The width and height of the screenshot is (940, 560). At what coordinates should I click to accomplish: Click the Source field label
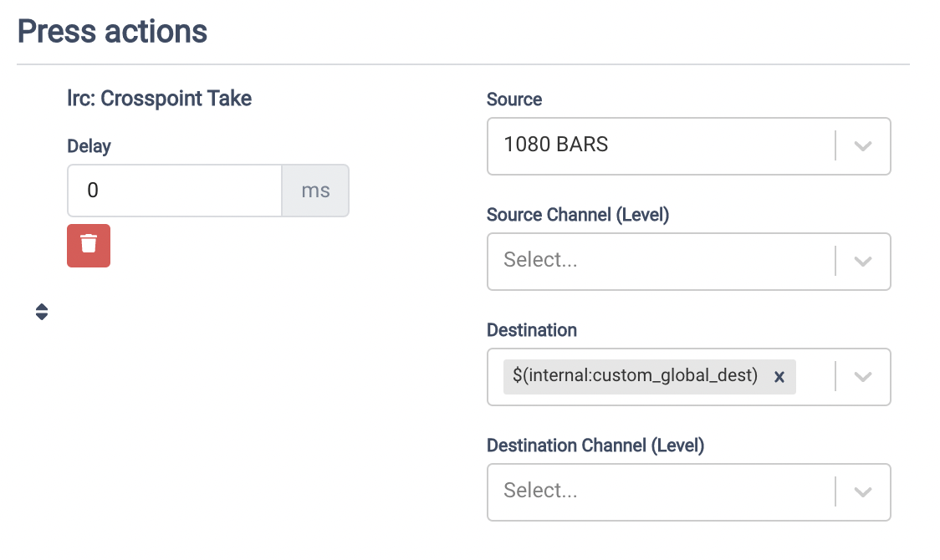[x=514, y=99]
